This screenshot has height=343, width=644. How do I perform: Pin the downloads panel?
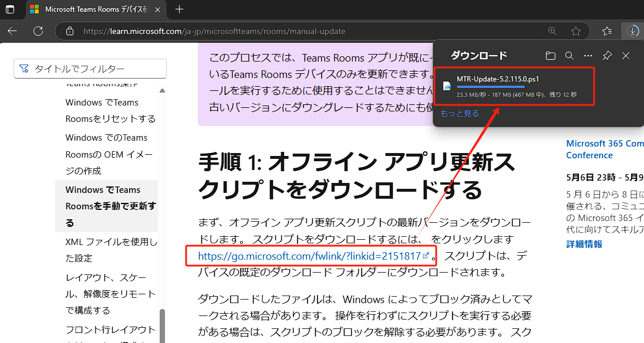click(x=607, y=56)
